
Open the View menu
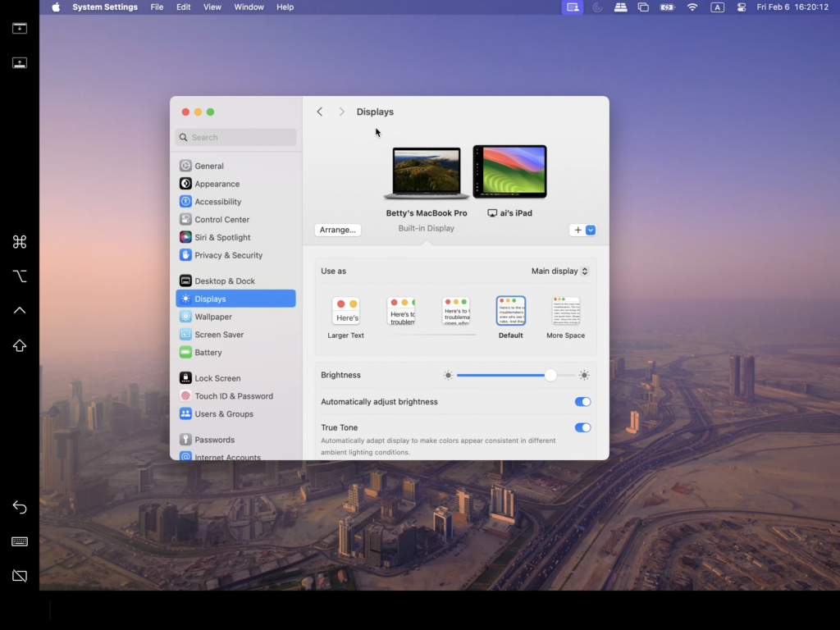point(212,7)
